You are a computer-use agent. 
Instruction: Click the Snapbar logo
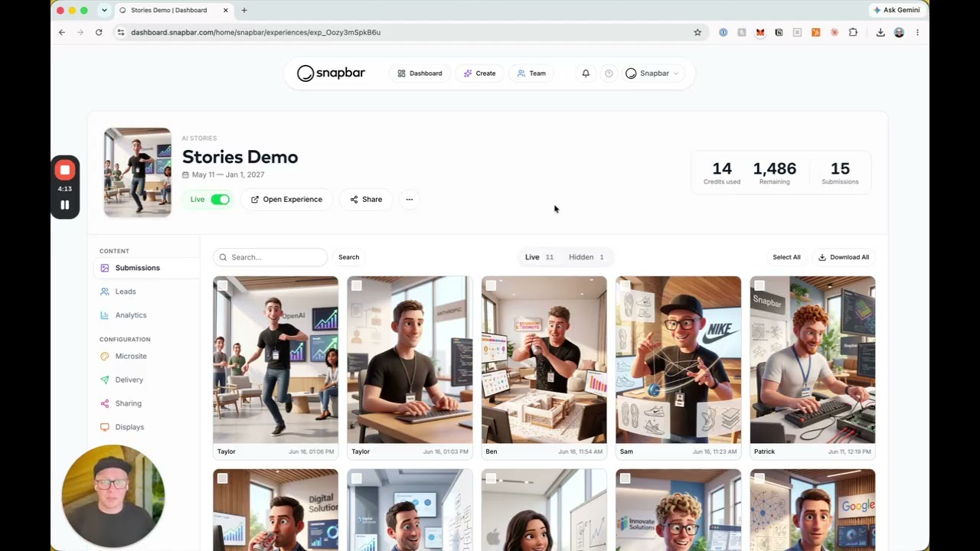click(x=331, y=73)
